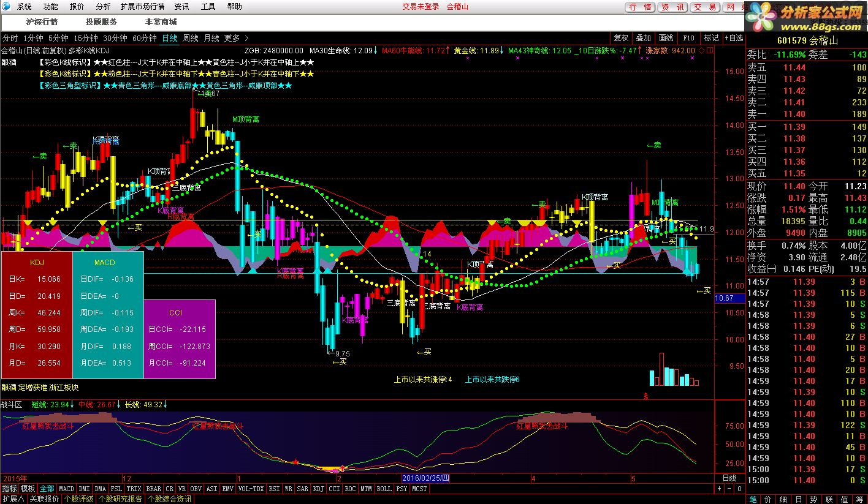Select the 联 tab in quote panel
The height and width of the screenshot is (504, 868).
(x=829, y=499)
